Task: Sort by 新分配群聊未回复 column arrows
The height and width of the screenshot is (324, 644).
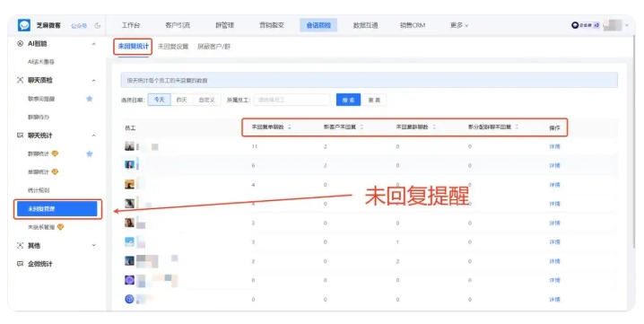Action: point(517,127)
